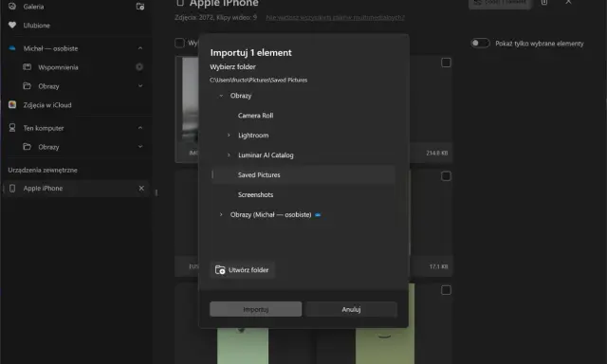Open Wspomnienia in sidebar
This screenshot has height=364, width=607.
(x=58, y=67)
